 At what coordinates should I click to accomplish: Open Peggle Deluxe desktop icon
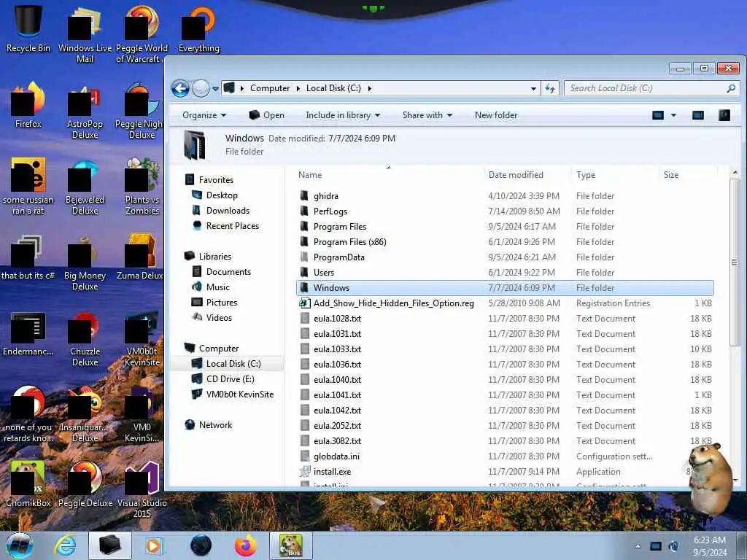pyautogui.click(x=85, y=484)
